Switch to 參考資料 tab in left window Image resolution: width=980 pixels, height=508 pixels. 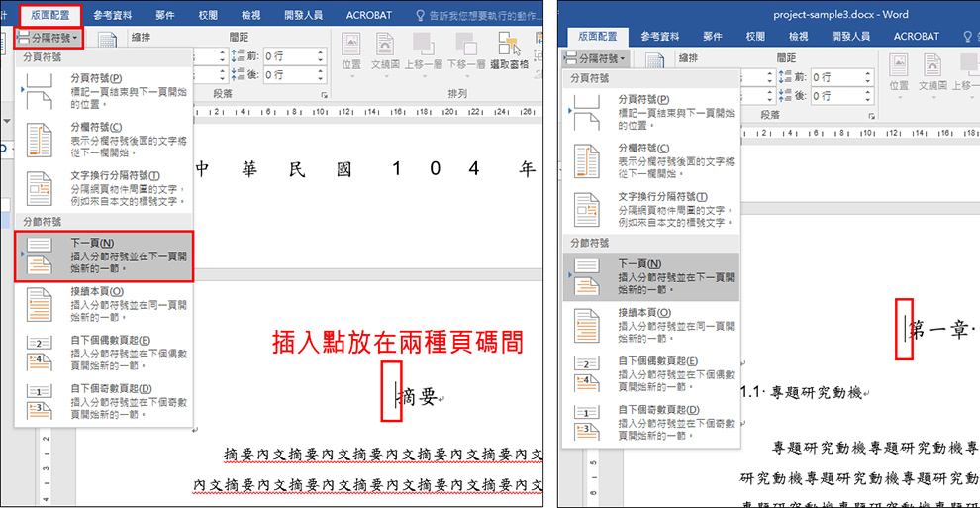(x=117, y=16)
